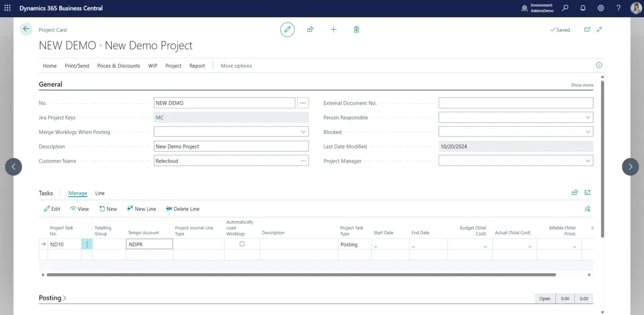
Task: Click the user profile avatar
Action: [x=635, y=8]
